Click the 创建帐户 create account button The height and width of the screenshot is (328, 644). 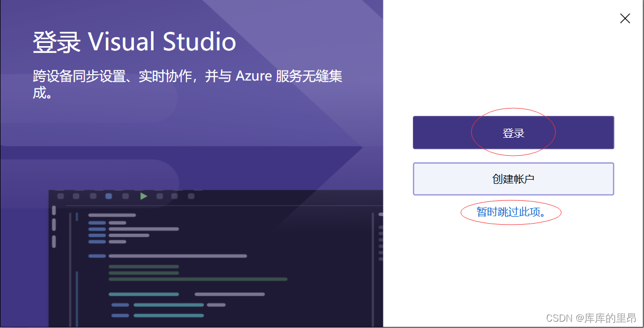click(x=513, y=179)
